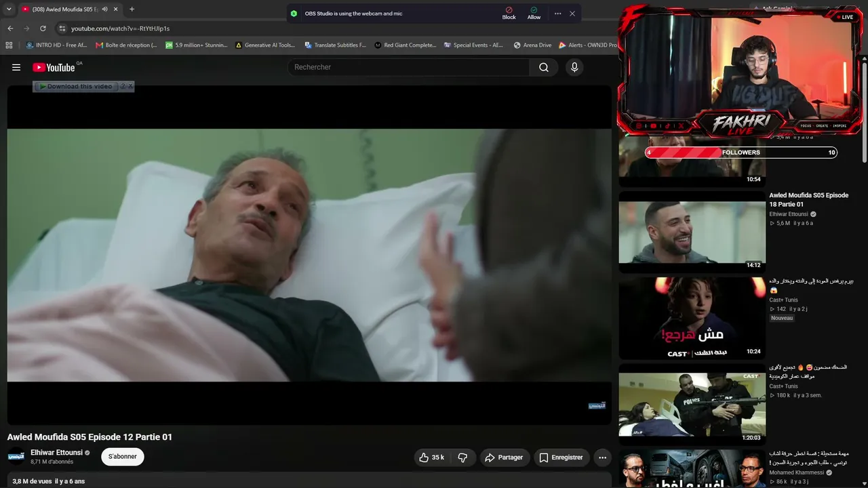Image resolution: width=868 pixels, height=488 pixels.
Task: Click the 3,8 M de vues description text
Action: tap(49, 481)
